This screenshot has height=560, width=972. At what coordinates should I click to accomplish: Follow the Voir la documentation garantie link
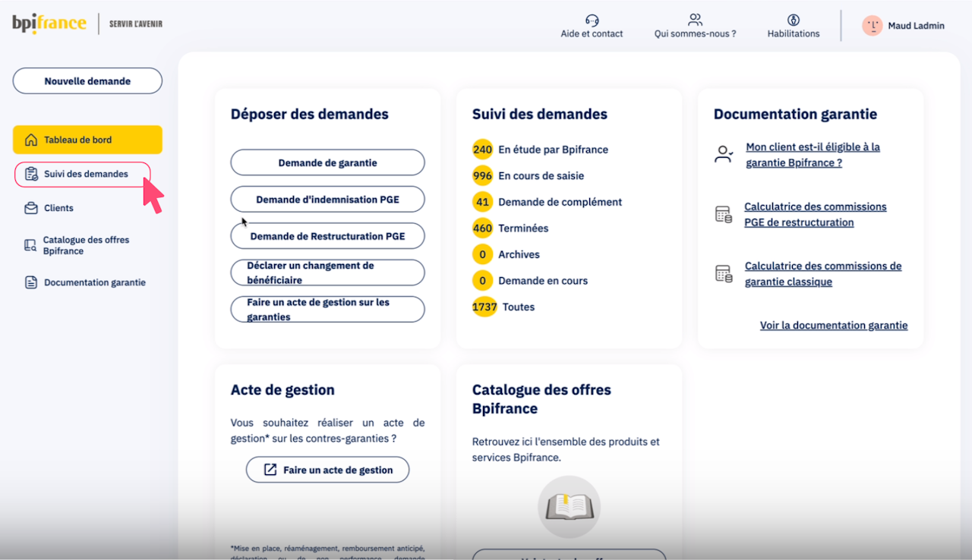click(x=834, y=326)
